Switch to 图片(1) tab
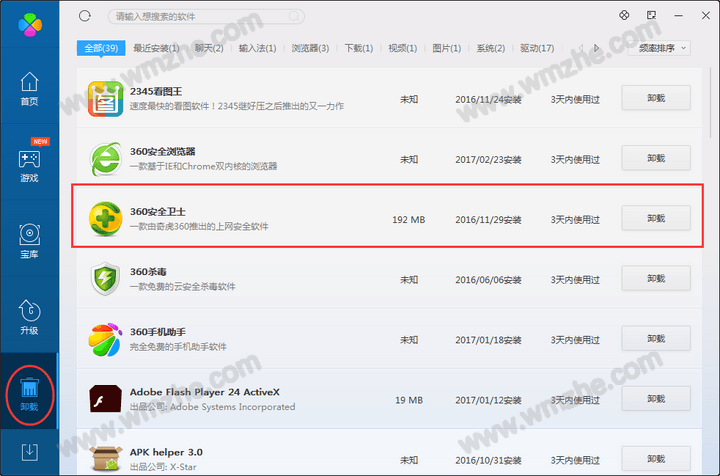720x476 pixels. pos(446,48)
